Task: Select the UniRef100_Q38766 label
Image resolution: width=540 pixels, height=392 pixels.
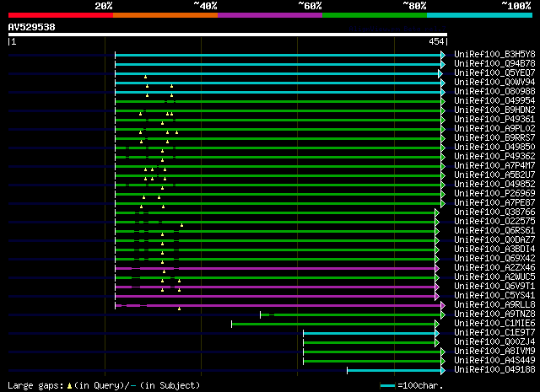Action: [x=494, y=212]
